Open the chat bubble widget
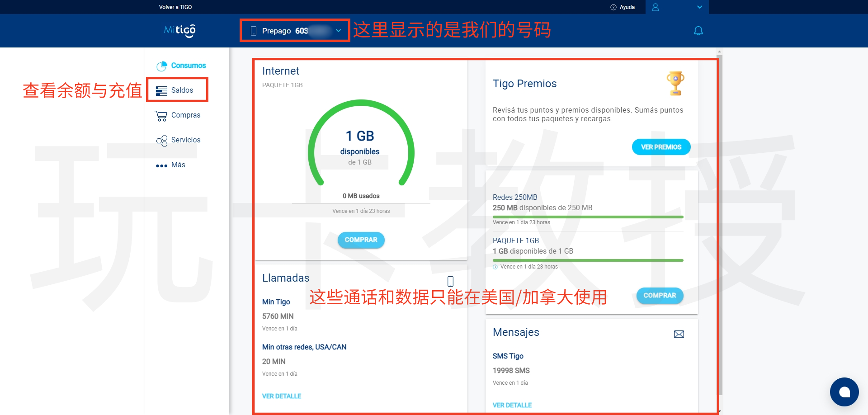This screenshot has height=415, width=868. [x=844, y=392]
